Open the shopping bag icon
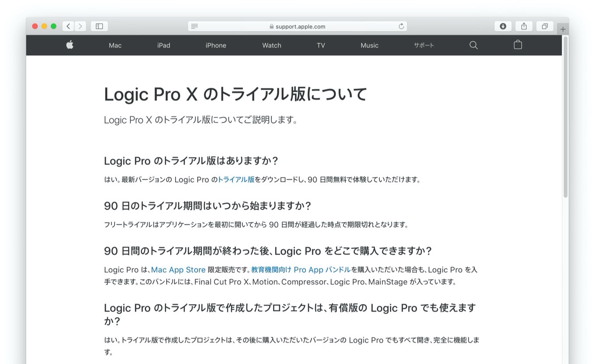The height and width of the screenshot is (364, 595). coord(518,45)
